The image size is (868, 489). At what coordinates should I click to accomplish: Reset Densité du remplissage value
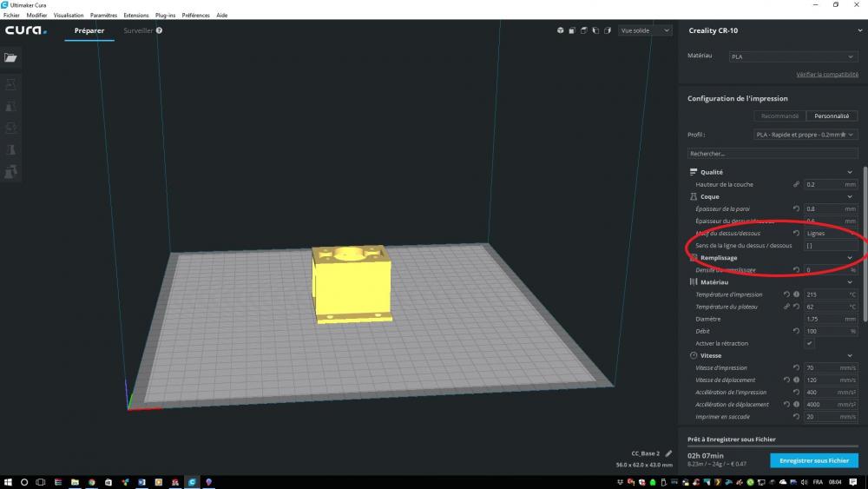(796, 270)
